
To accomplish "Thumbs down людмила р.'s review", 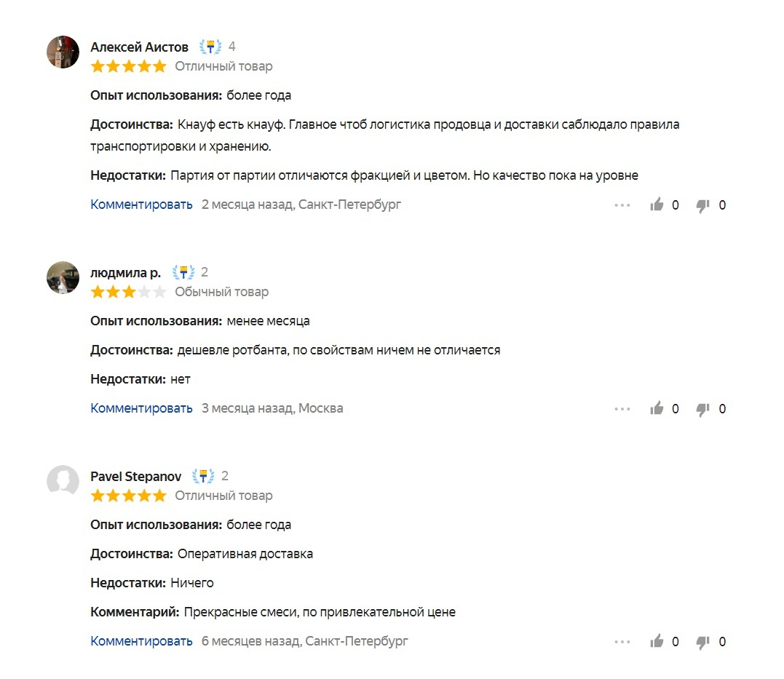I will pyautogui.click(x=703, y=410).
